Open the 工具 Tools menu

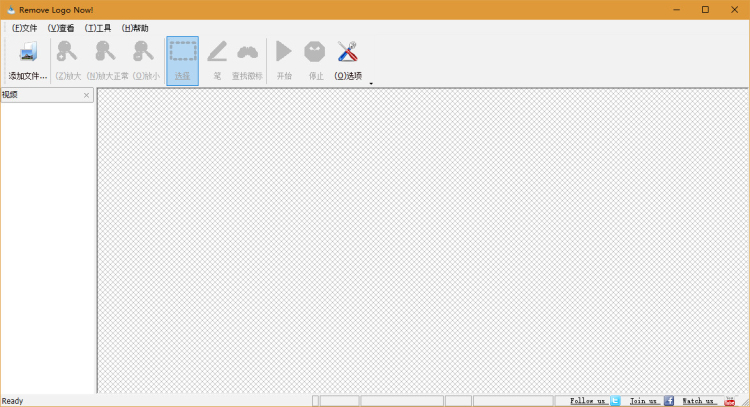click(x=98, y=28)
